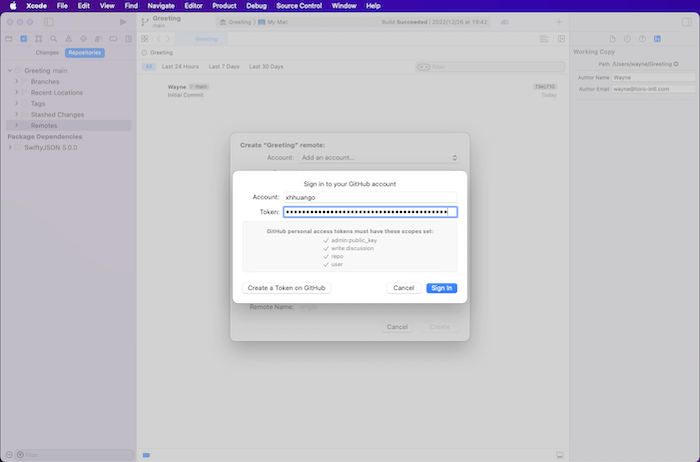This screenshot has width=700, height=462.
Task: Toggle the debug area icon at bottom right
Action: click(559, 455)
